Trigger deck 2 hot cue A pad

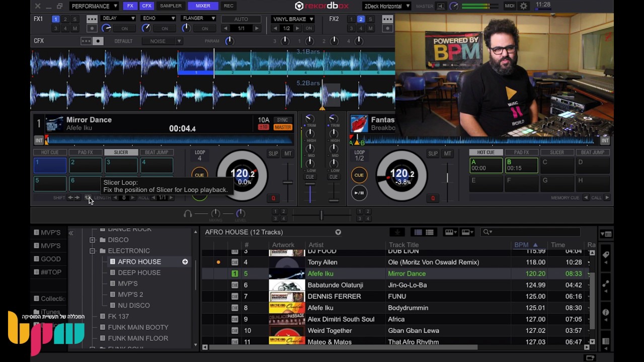point(486,165)
